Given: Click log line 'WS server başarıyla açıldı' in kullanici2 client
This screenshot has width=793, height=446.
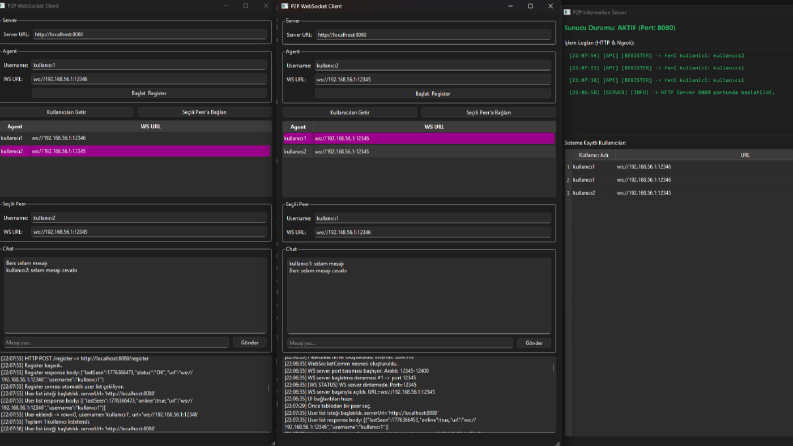Looking at the screenshot, I should point(360,392).
